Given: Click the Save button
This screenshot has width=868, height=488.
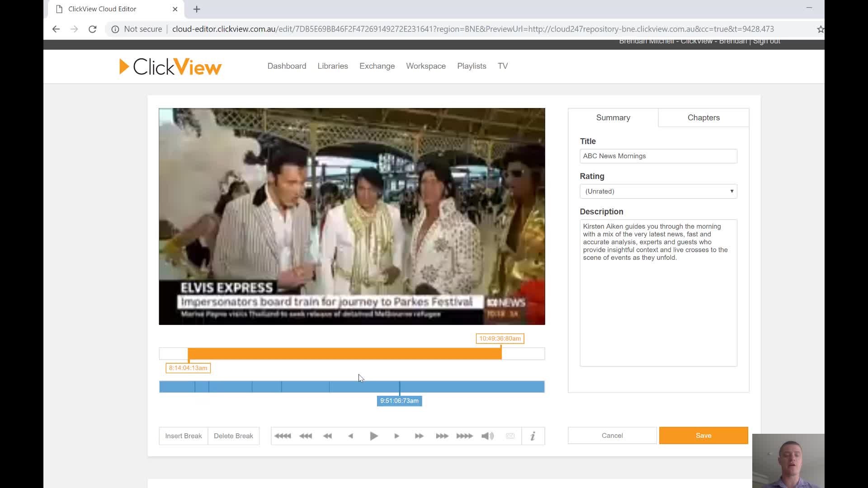Looking at the screenshot, I should tap(703, 435).
